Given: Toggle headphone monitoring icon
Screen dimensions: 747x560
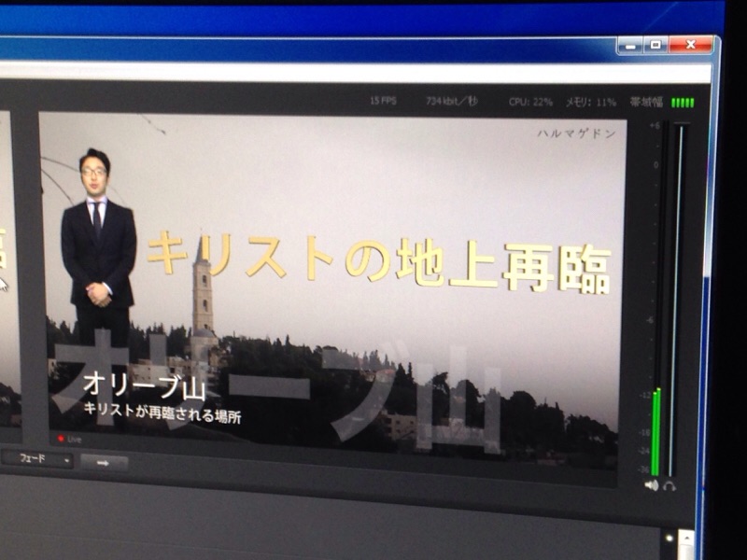Looking at the screenshot, I should coord(669,484).
